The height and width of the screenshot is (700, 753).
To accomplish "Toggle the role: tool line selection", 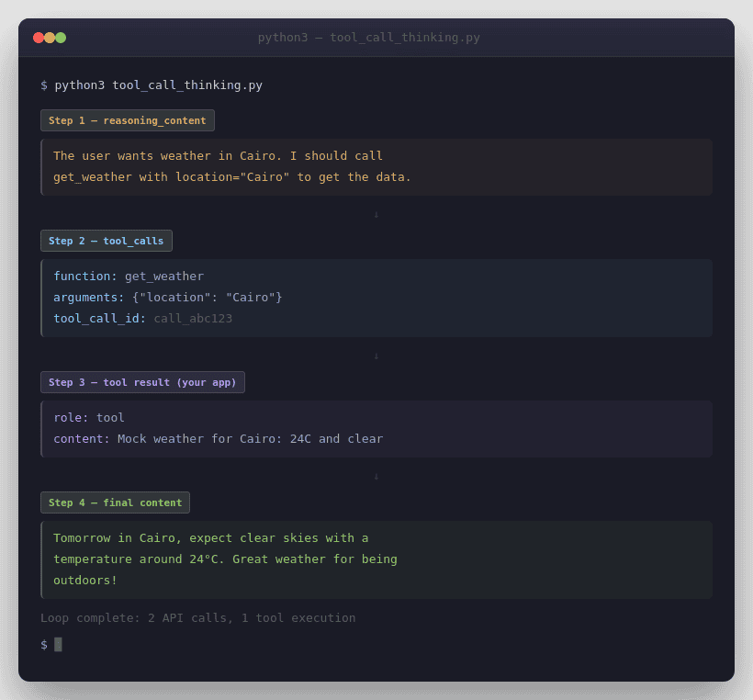I will pyautogui.click(x=89, y=417).
